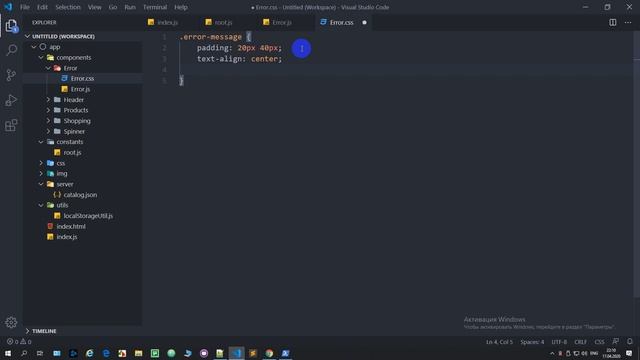Change language mode via CSS item
The width and height of the screenshot is (640, 360).
pos(599,342)
